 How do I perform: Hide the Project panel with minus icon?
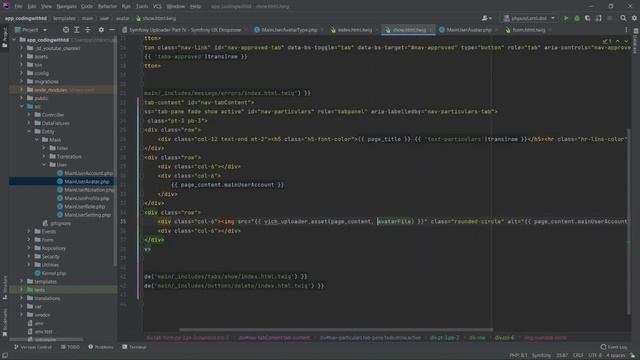(112, 30)
